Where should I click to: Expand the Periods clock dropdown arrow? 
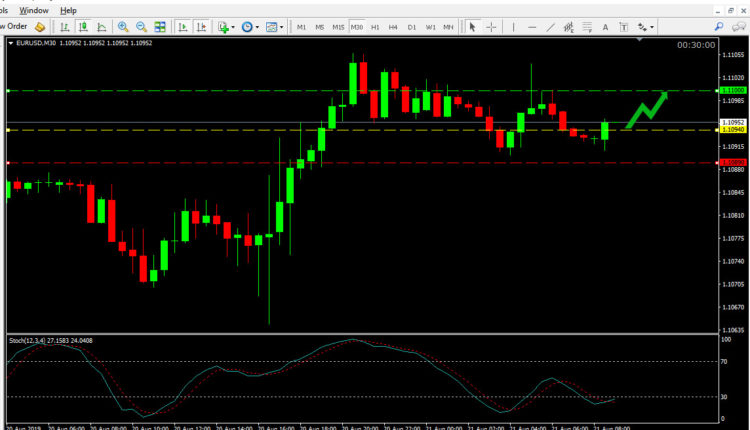pyautogui.click(x=257, y=27)
